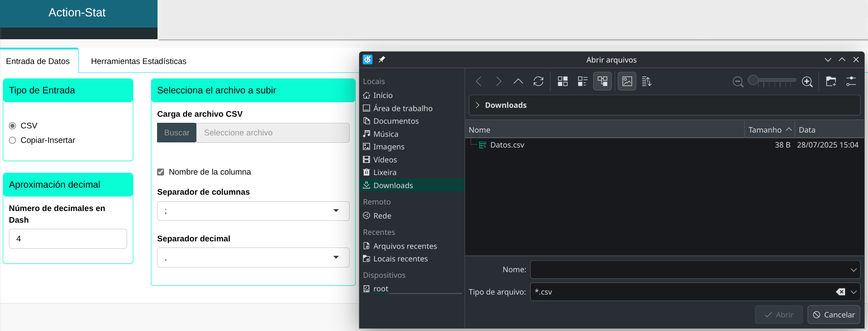
Task: Click the Buscar file button
Action: coord(177,133)
